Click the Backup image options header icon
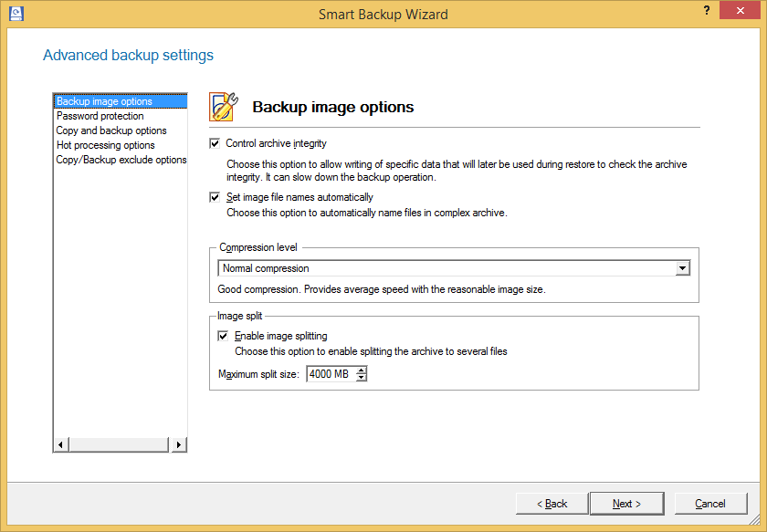767x532 pixels. (x=224, y=107)
